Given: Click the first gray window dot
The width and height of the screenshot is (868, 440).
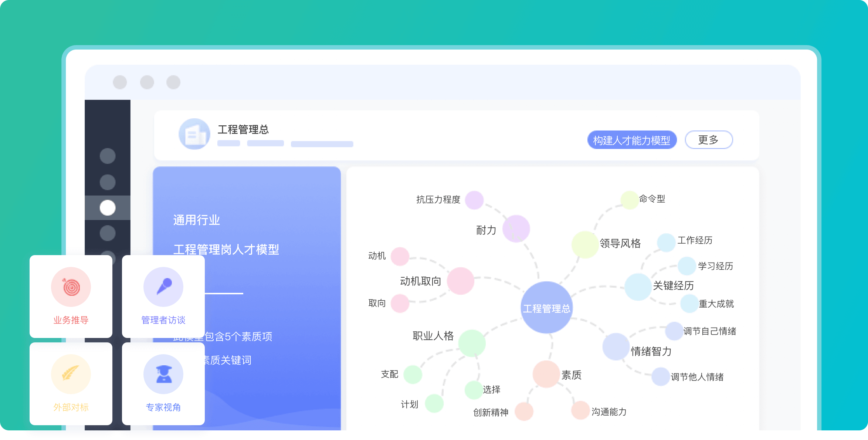Looking at the screenshot, I should 120,82.
